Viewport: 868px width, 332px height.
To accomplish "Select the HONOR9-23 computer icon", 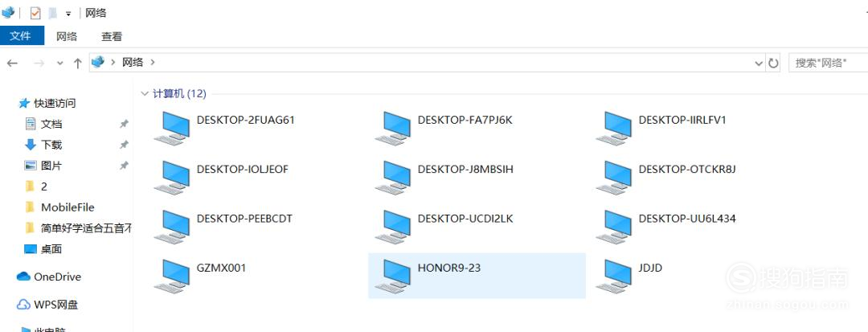I will [393, 276].
